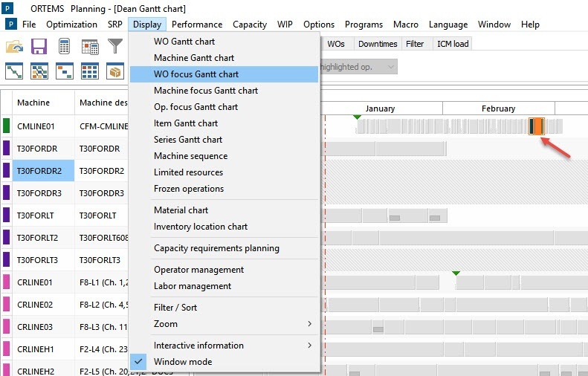588x376 pixels.
Task: Click the orange box item icon
Action: point(115,71)
